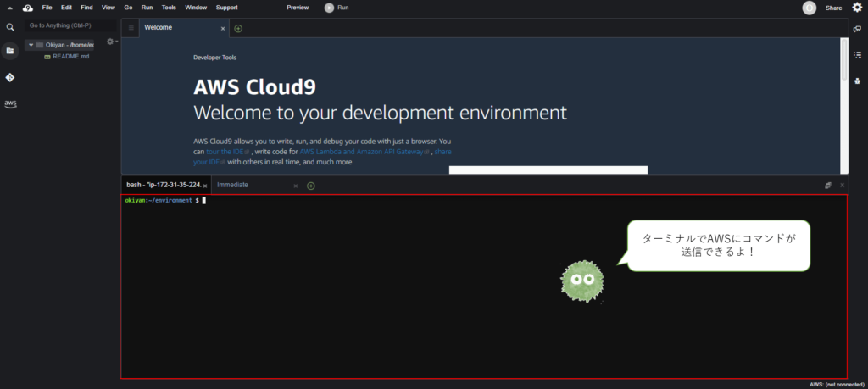Open the Collaborate panel icon on right sidebar
This screenshot has width=868, height=389.
tap(857, 29)
